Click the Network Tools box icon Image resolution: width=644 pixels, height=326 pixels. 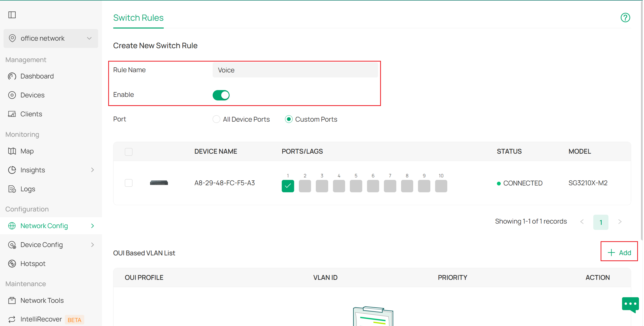click(x=12, y=301)
